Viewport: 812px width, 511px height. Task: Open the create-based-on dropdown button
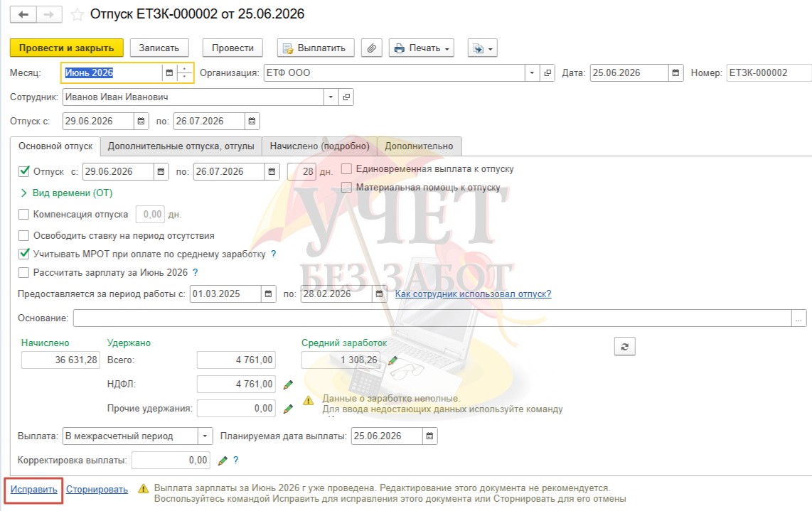tap(482, 48)
